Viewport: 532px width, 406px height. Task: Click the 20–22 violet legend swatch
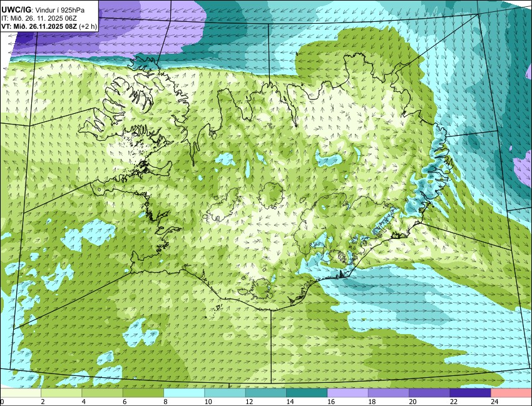tap(429, 393)
